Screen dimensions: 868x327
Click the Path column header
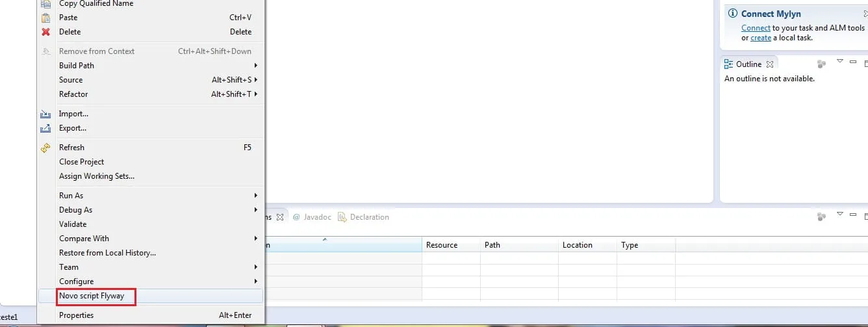point(519,245)
